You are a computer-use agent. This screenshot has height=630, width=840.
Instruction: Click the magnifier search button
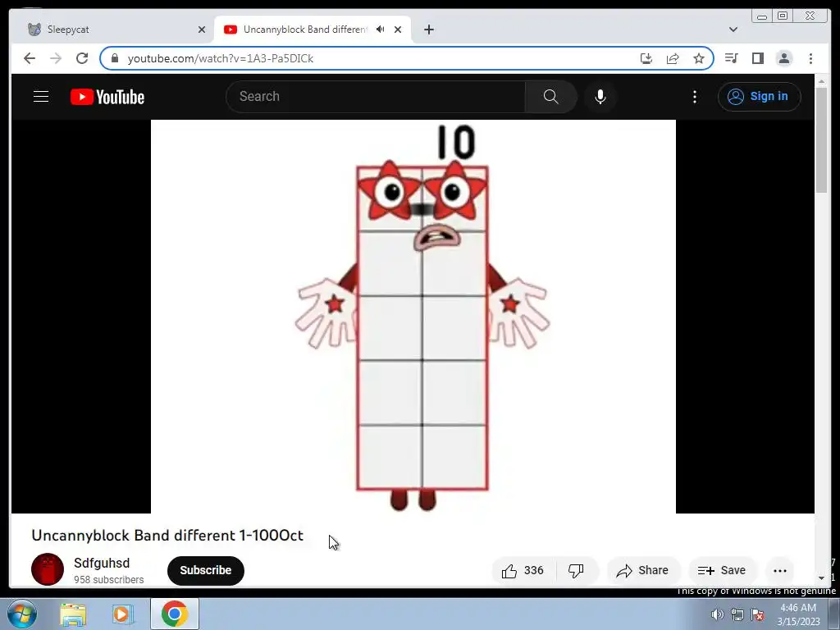550,97
